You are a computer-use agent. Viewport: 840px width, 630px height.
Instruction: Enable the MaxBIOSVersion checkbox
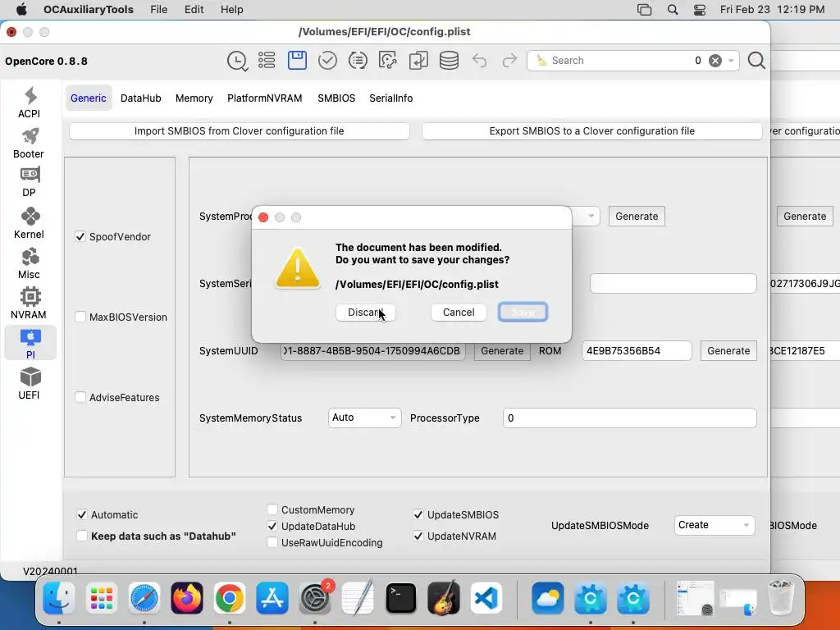click(x=80, y=317)
